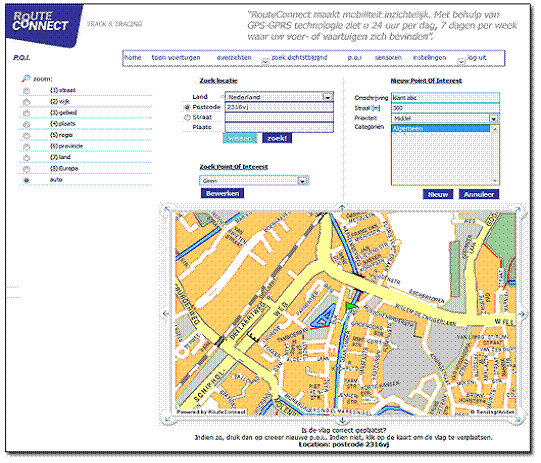Image resolution: width=541 pixels, height=463 pixels.
Task: Click the top-left diagonal map arrow
Action: 167,209
